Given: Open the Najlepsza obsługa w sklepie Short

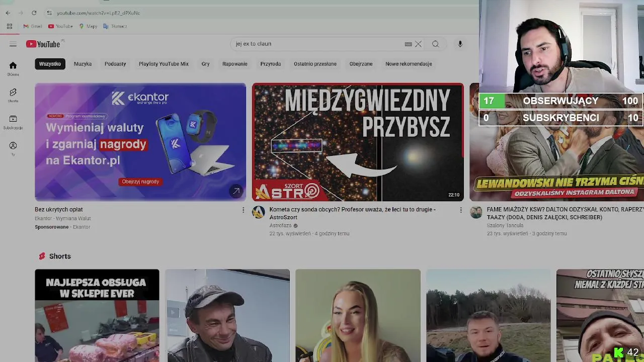Looking at the screenshot, I should coord(97,316).
